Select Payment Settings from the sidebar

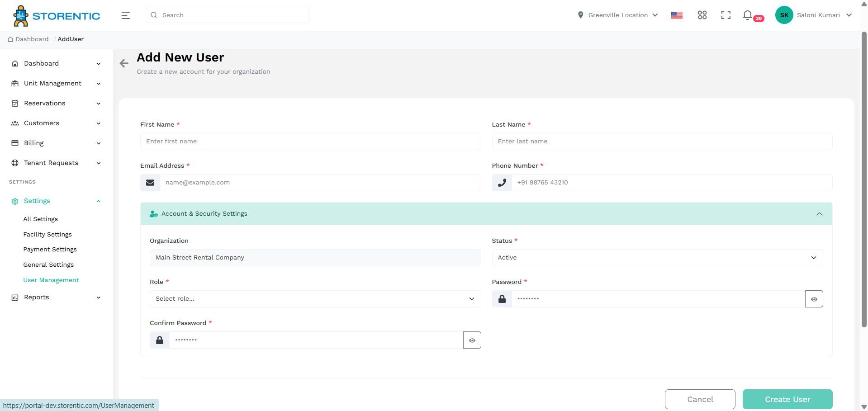point(50,249)
